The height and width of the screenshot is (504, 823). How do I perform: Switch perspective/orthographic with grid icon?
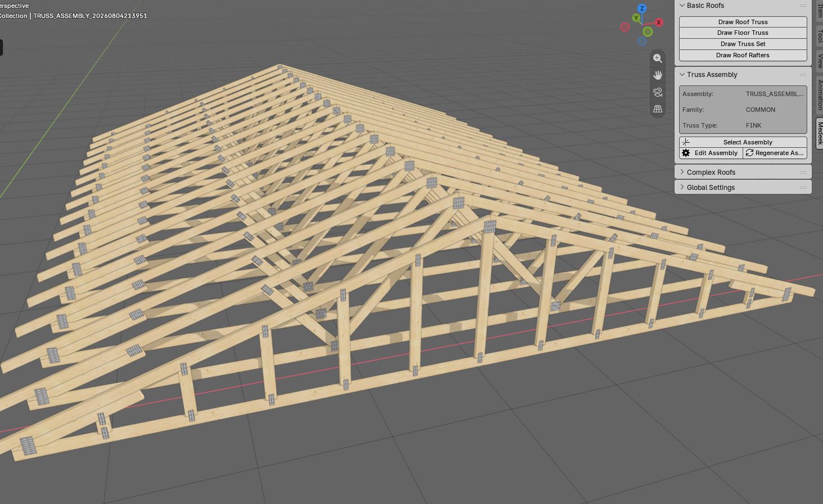pos(658,109)
